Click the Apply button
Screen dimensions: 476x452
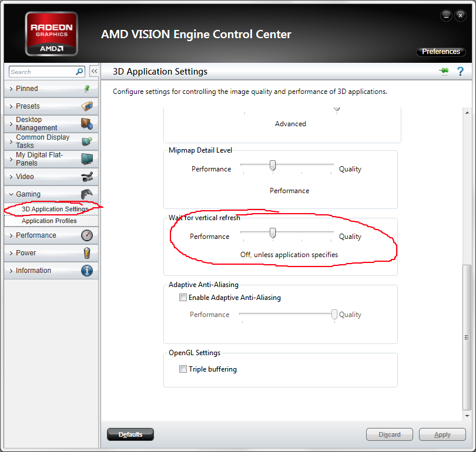(443, 434)
